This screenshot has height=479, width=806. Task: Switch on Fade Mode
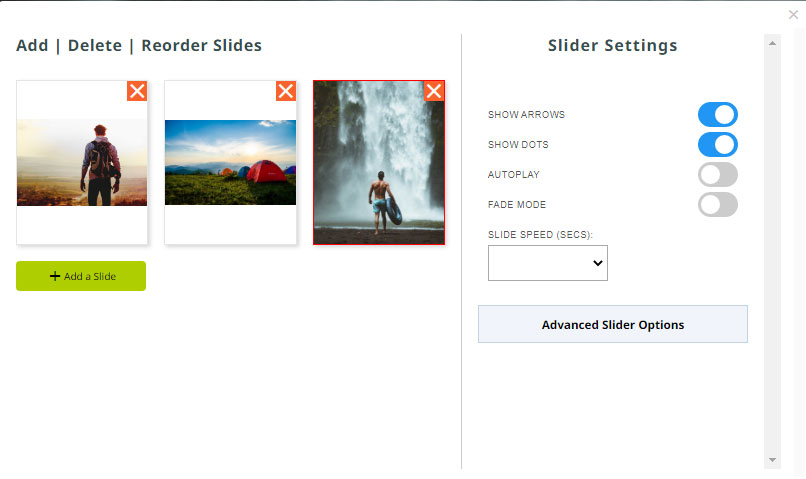[x=718, y=205]
